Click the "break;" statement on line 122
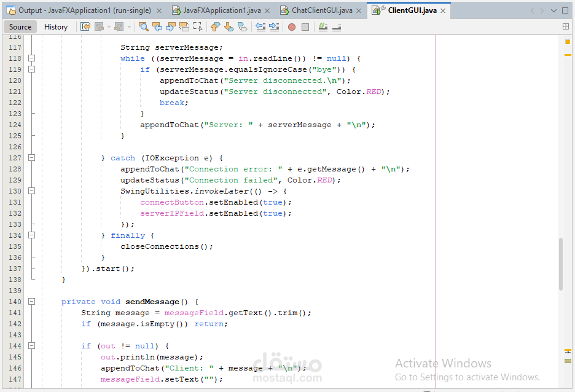The width and height of the screenshot is (575, 392). point(174,103)
